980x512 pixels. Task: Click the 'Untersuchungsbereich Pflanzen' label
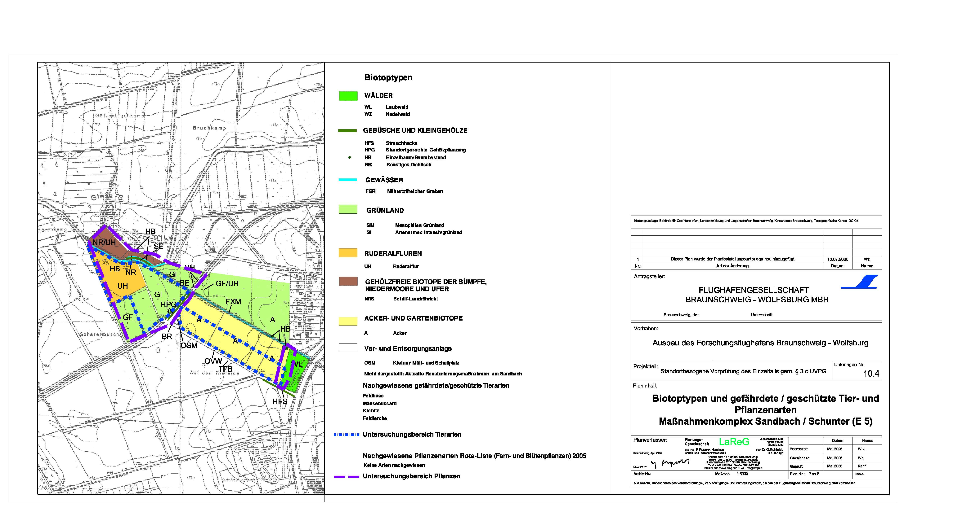coord(412,476)
